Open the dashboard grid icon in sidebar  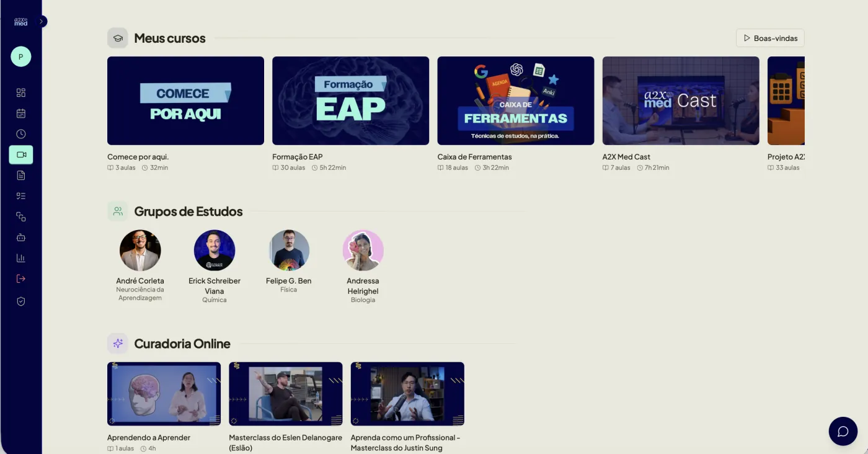pyautogui.click(x=21, y=92)
